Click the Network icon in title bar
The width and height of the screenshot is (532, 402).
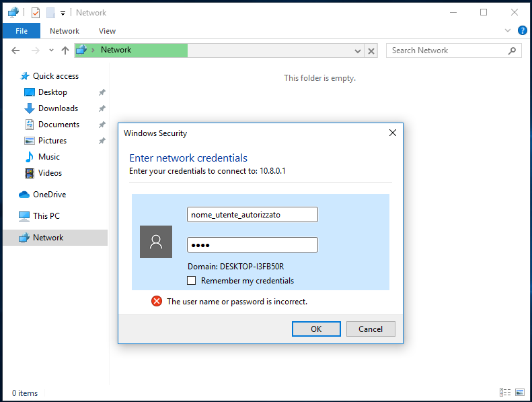[13, 13]
